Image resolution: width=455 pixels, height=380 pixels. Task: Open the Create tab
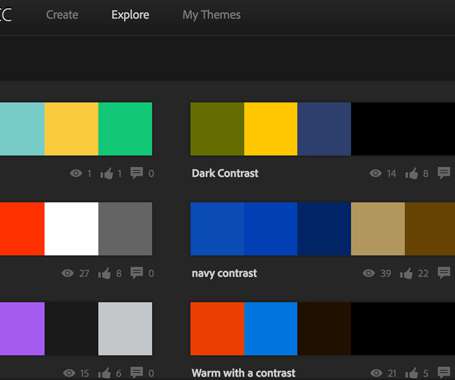62,15
